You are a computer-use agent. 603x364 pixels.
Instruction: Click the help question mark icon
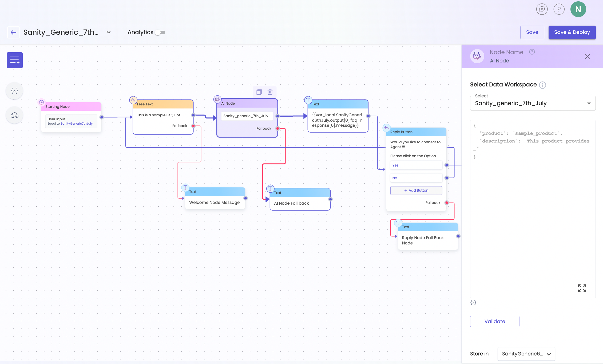point(559,9)
